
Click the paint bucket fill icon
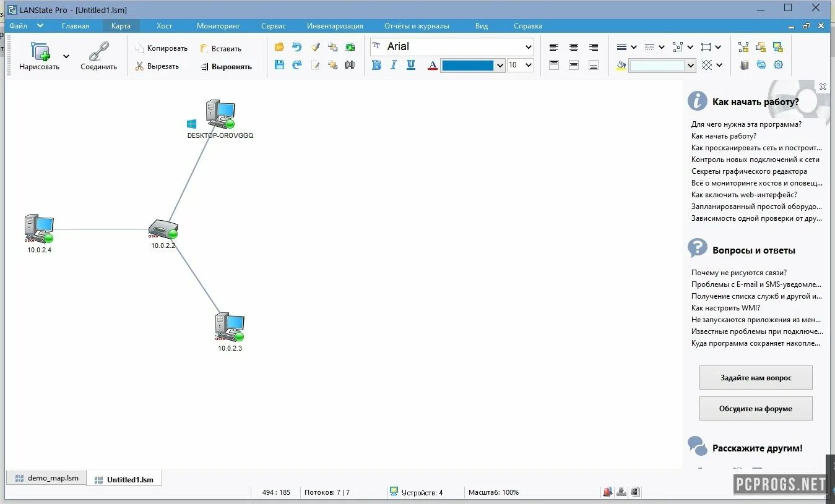(x=621, y=65)
